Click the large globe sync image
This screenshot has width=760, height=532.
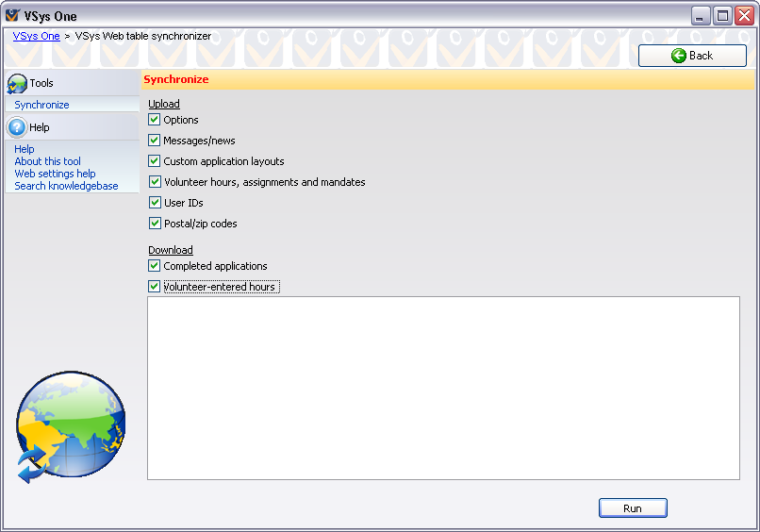click(71, 427)
